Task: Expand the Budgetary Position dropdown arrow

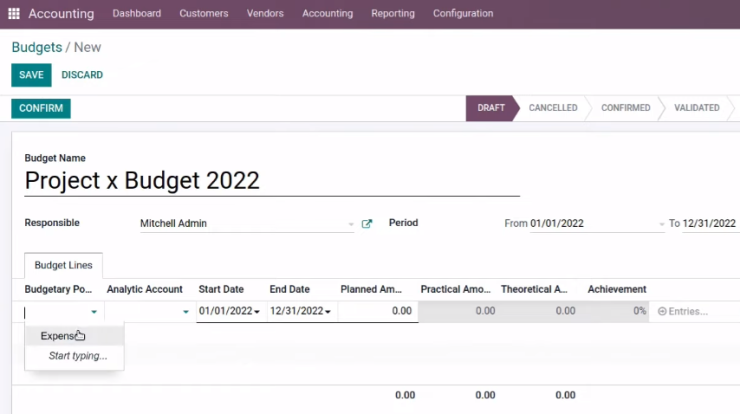Action: (x=94, y=312)
